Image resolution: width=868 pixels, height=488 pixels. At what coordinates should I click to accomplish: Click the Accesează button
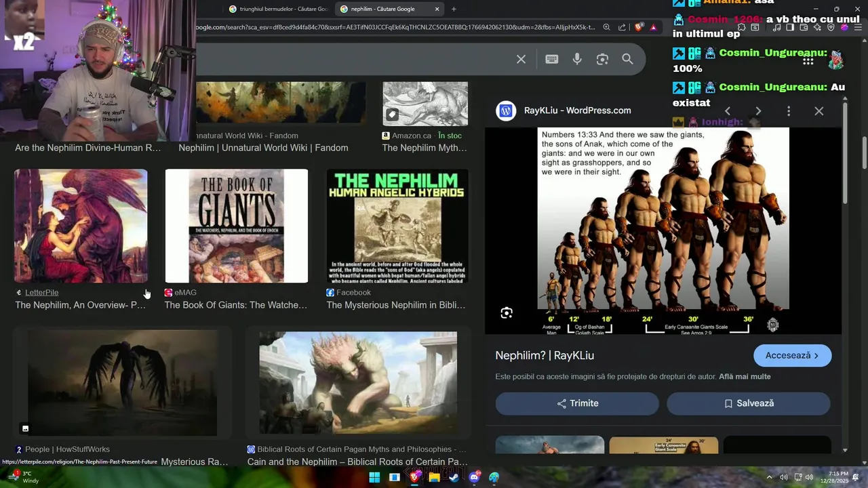click(x=792, y=356)
